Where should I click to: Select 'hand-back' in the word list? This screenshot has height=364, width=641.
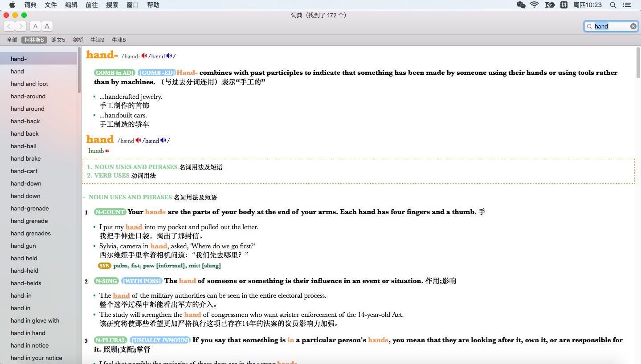pyautogui.click(x=25, y=121)
